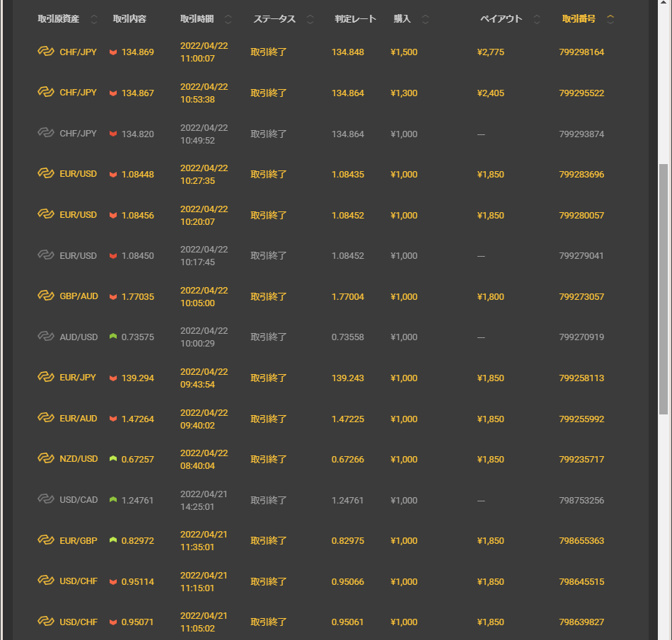Toggle sort arrows next to 購入 header
672x640 pixels.
pyautogui.click(x=425, y=19)
